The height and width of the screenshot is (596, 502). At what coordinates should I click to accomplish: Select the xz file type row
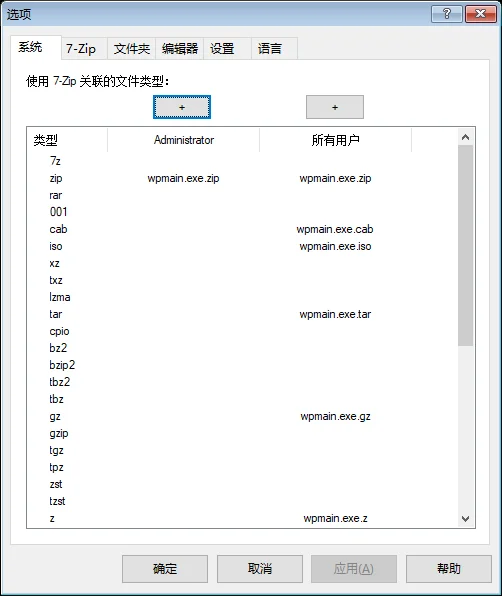pyautogui.click(x=242, y=263)
